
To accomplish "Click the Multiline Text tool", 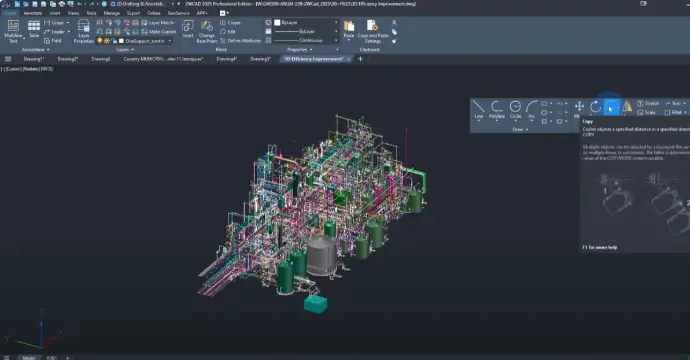I will tap(13, 31).
